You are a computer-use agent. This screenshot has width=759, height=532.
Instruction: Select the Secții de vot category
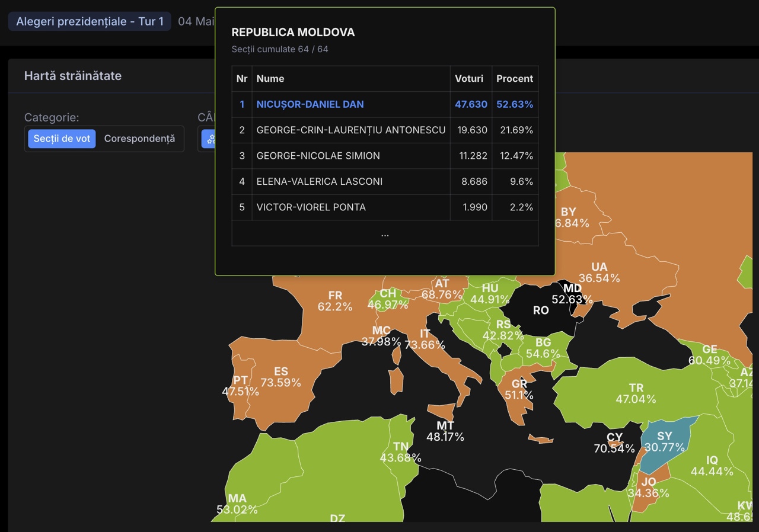(62, 139)
